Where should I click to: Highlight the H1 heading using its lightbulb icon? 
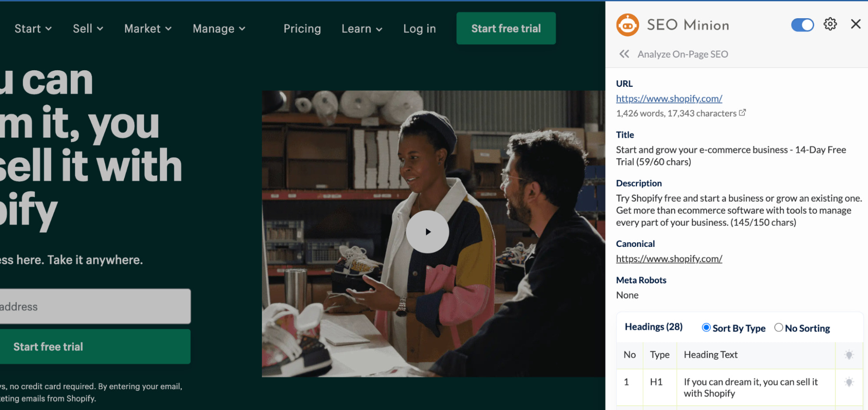[x=849, y=383]
